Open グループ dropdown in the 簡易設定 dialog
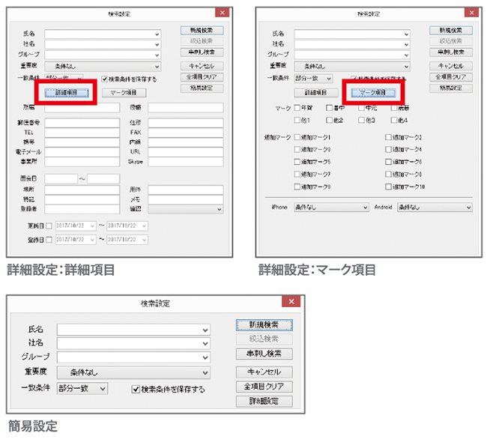Screen dimensions: 487x448 [x=205, y=357]
